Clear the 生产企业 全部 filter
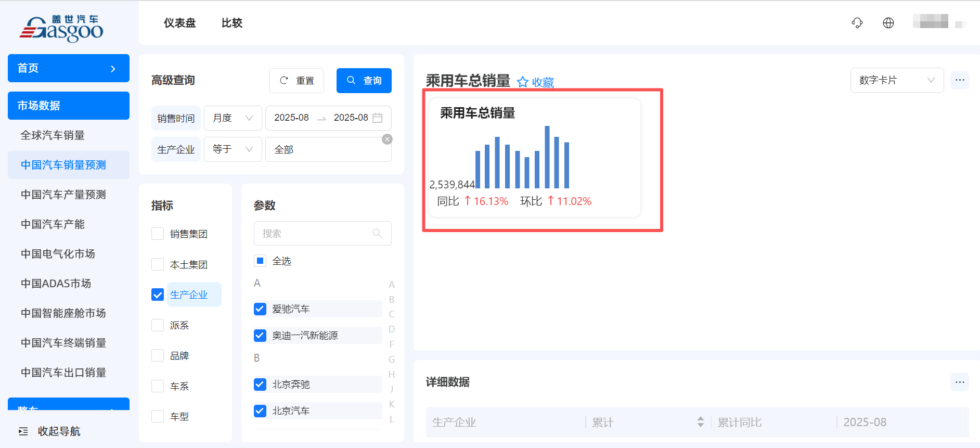 [387, 139]
